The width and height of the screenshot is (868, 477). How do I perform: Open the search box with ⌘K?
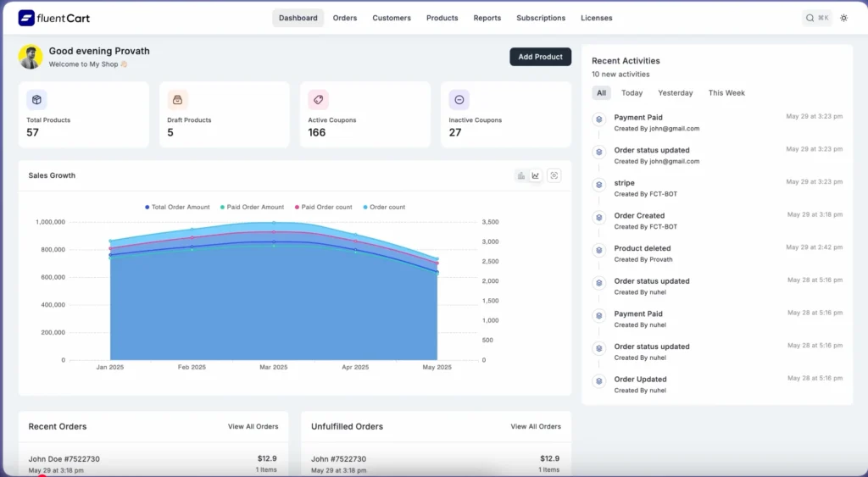817,18
